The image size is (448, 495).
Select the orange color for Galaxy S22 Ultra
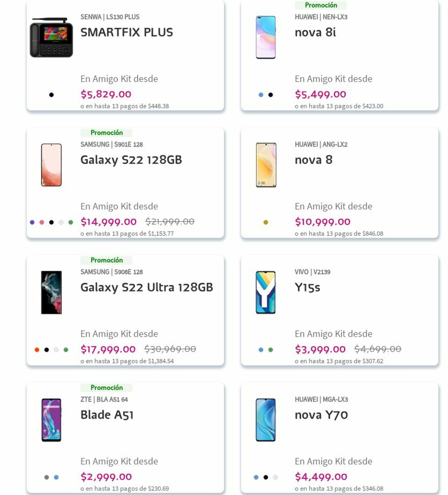click(37, 350)
